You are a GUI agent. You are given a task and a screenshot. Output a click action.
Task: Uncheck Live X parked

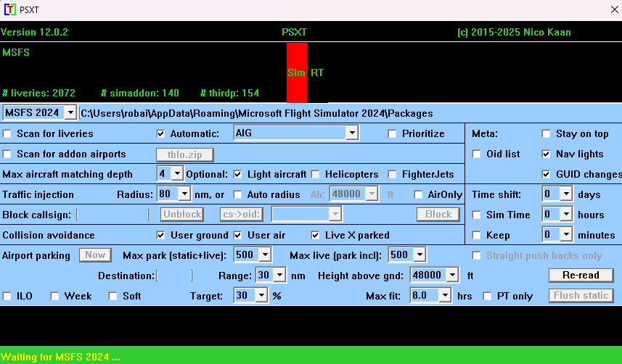coord(316,235)
